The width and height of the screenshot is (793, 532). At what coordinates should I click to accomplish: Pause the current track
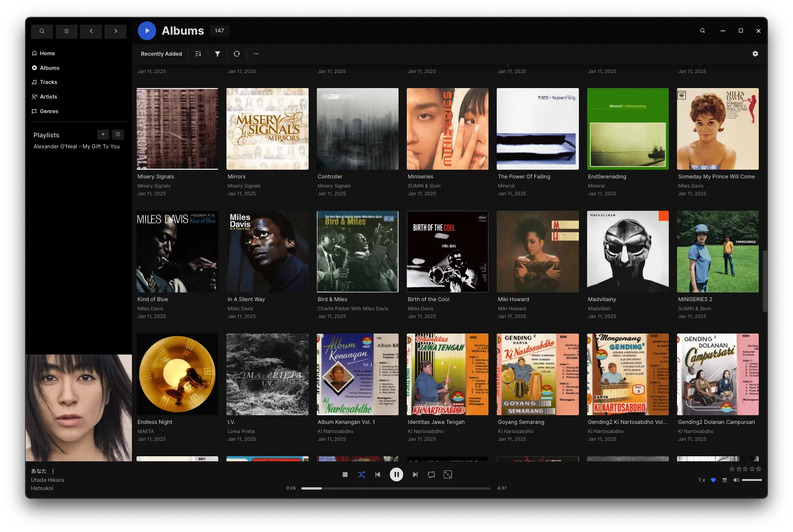pyautogui.click(x=396, y=475)
